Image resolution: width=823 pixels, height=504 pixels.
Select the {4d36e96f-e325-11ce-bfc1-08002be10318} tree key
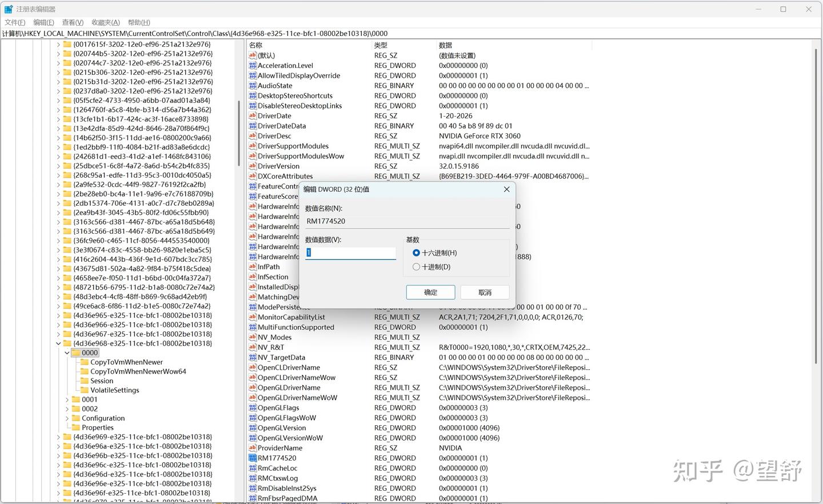[142, 493]
